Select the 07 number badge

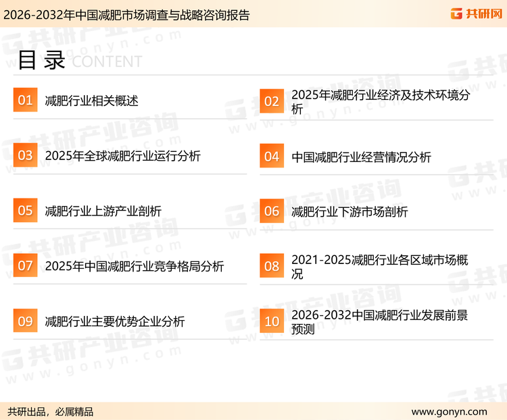25,265
